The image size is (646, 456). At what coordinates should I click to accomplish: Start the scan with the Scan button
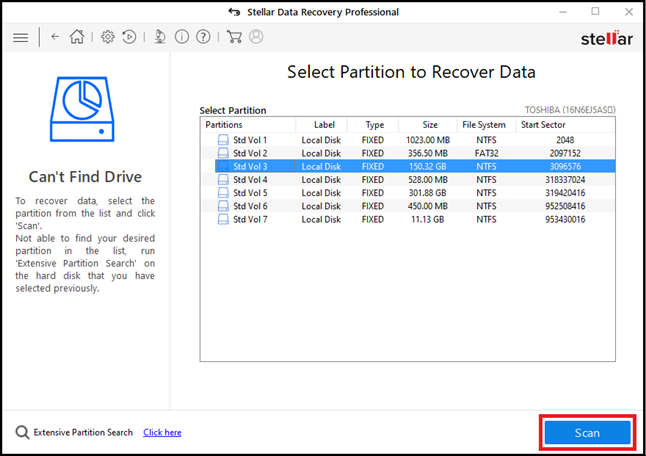(587, 433)
